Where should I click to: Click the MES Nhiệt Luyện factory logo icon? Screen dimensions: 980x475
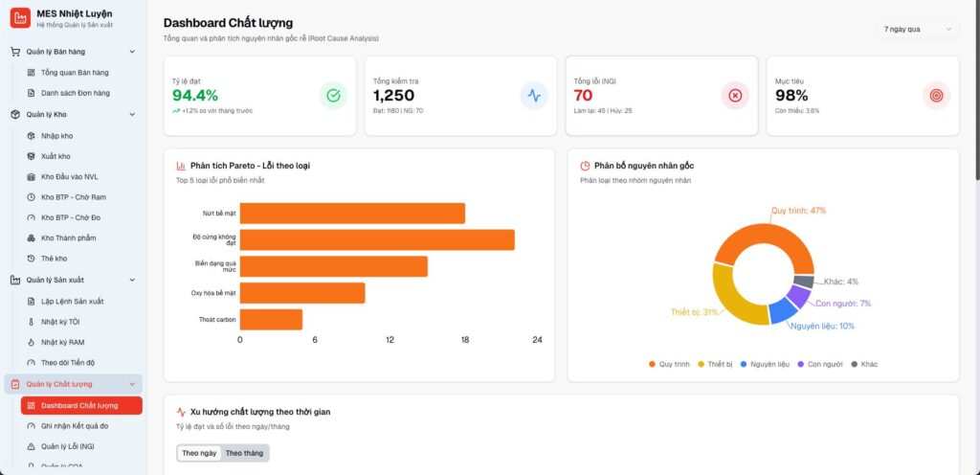pos(20,17)
